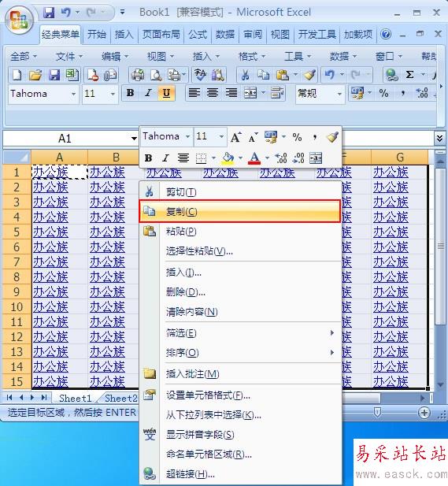Screen dimensions: 448x486
Task: Toggle Bold in main formatting toolbar
Action: [x=131, y=93]
